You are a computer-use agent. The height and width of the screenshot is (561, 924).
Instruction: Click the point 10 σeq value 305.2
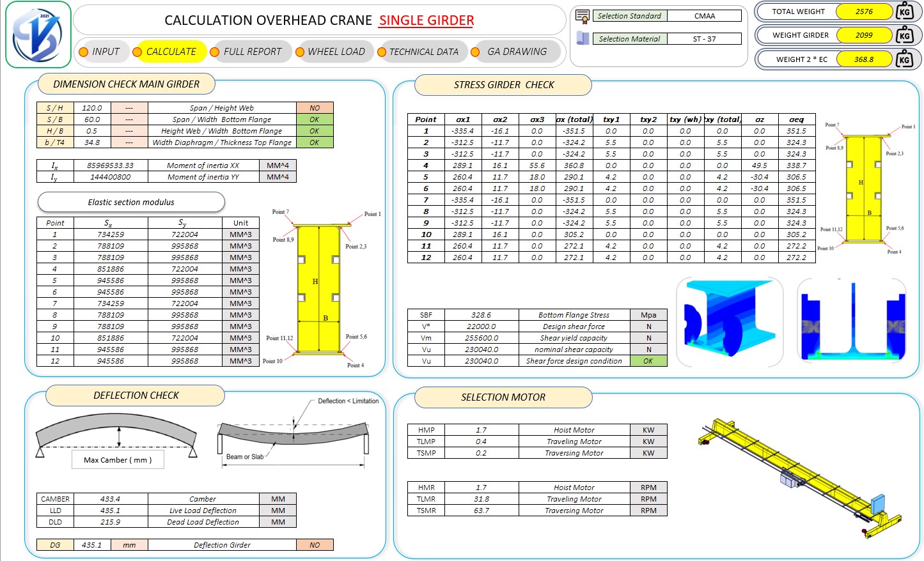click(x=797, y=234)
